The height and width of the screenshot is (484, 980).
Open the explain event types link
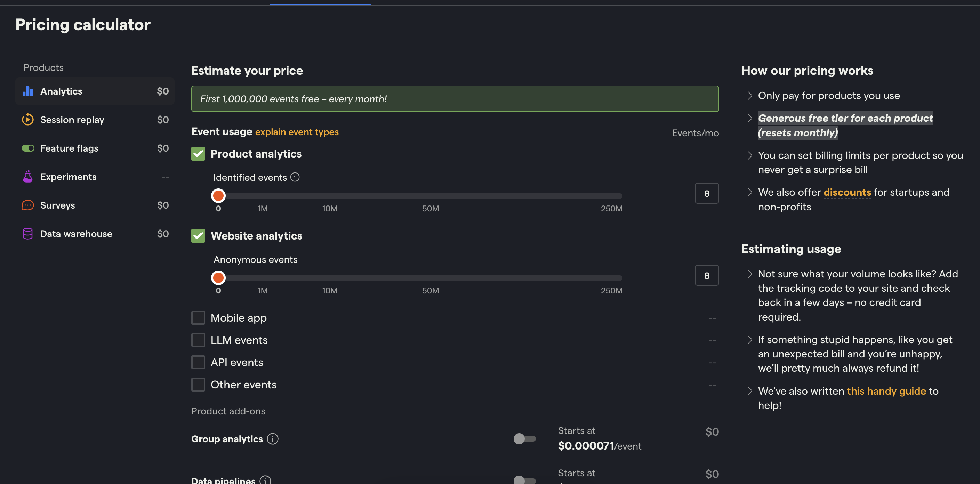[297, 132]
